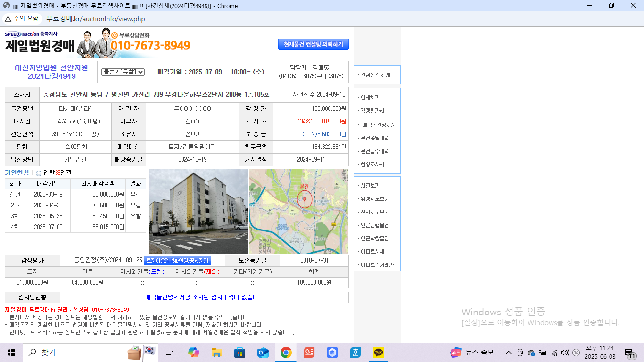
Task: Open File Explorer from the taskbar
Action: pyautogui.click(x=216, y=353)
